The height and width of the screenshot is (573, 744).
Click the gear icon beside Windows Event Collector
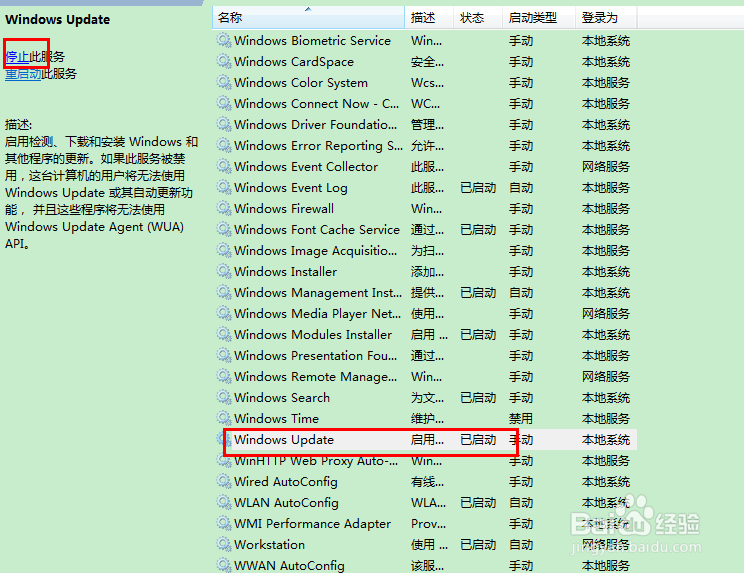coord(223,166)
